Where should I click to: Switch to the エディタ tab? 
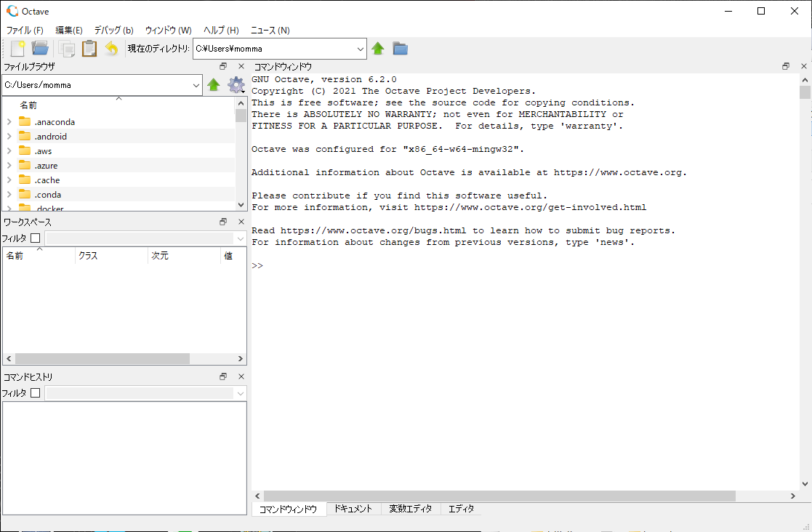(461, 509)
